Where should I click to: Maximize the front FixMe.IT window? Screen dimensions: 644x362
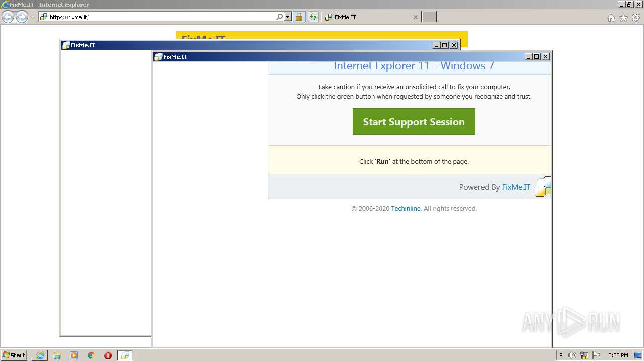(x=537, y=57)
